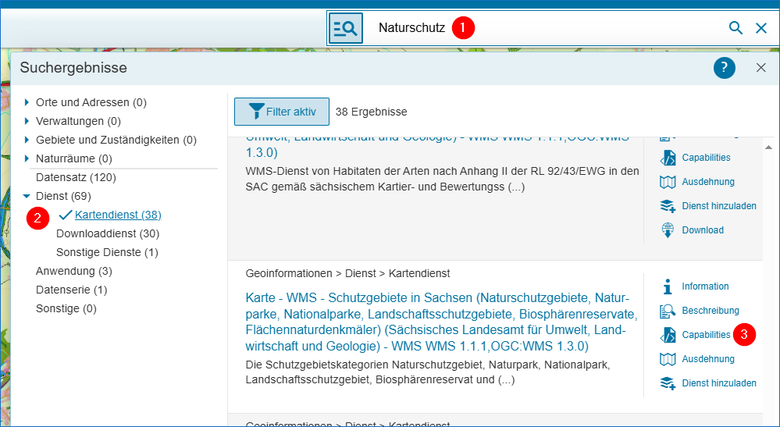Viewport: 780px width, 427px height.
Task: Show Ausdehnung of the Habitate WMS result
Action: click(697, 182)
